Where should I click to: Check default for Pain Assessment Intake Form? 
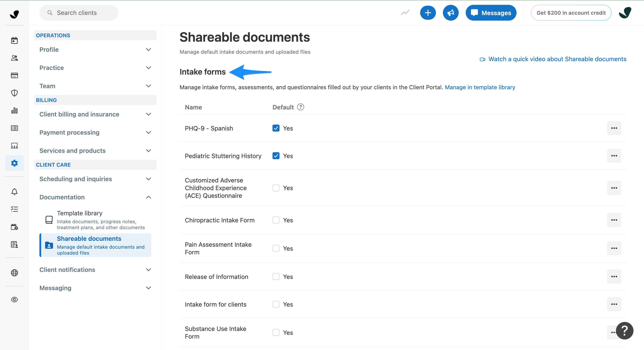276,248
